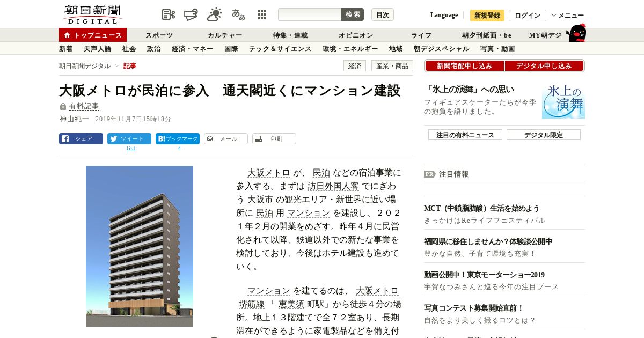644x338 pixels.
Task: Click the Asahi Shimbun Digital logo
Action: 93,15
